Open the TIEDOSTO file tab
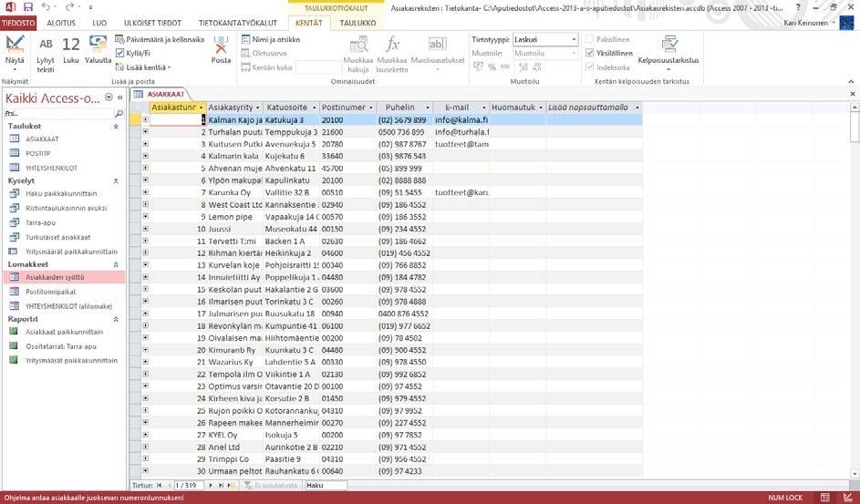860x504 pixels. (x=18, y=23)
